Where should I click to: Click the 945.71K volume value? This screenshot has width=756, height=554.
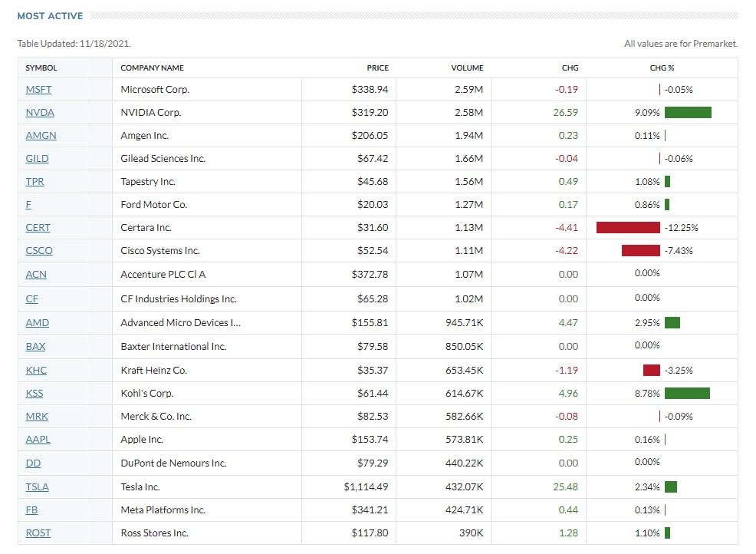point(465,323)
